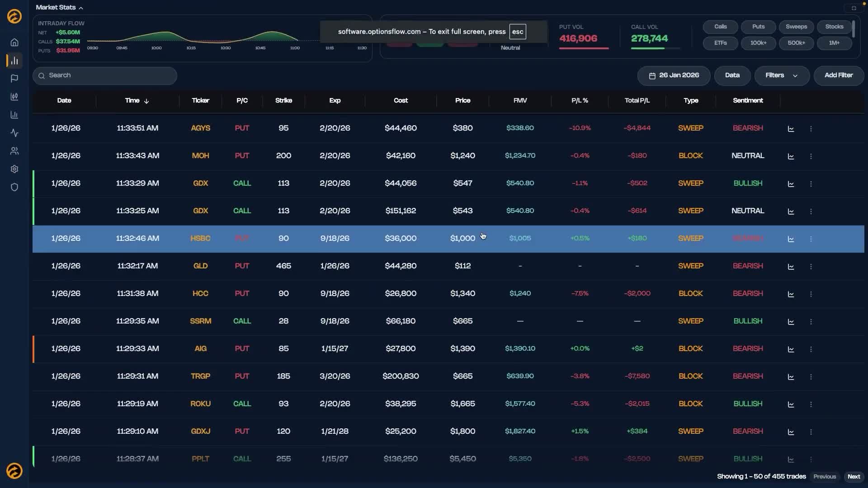Toggle the Calls quick filter chip
The height and width of the screenshot is (488, 868).
pyautogui.click(x=720, y=27)
